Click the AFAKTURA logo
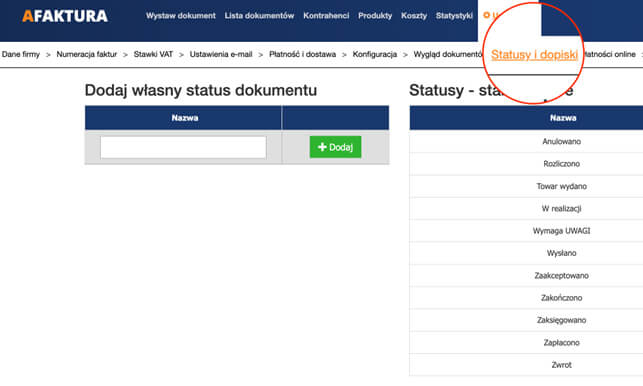The height and width of the screenshot is (386, 643). pyautogui.click(x=65, y=16)
